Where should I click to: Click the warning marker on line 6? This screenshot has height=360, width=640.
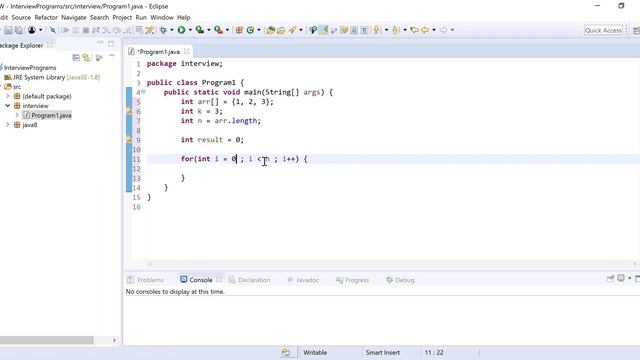129,111
